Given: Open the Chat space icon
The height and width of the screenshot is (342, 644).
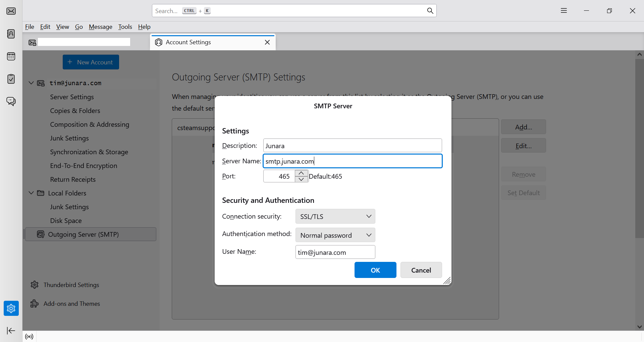Looking at the screenshot, I should 11,101.
